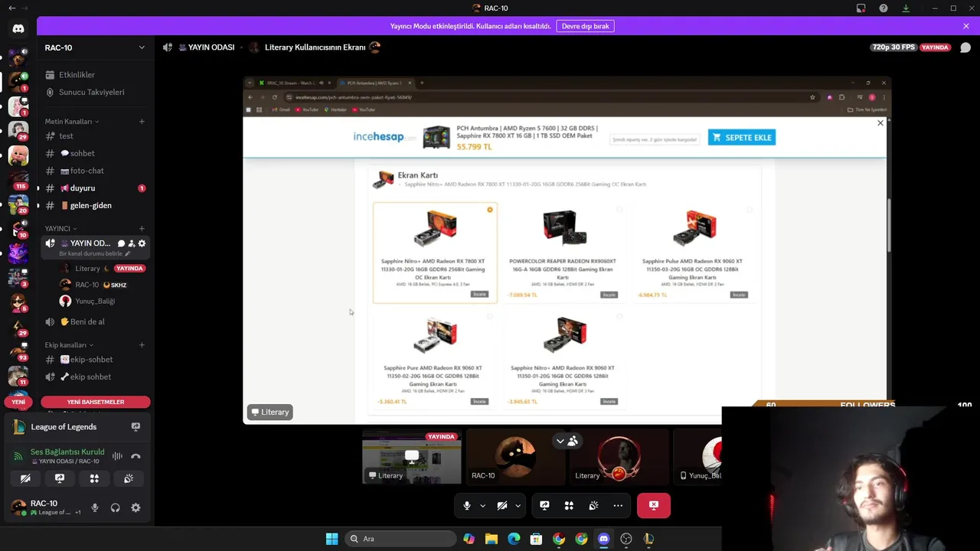This screenshot has height=551, width=980.
Task: Select Literary stream thumbnail tile
Action: click(x=412, y=458)
